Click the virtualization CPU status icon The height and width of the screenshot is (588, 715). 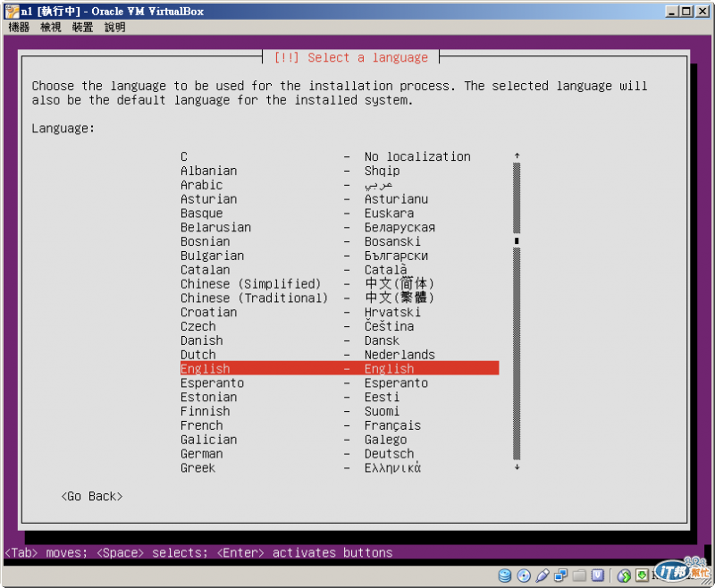597,575
